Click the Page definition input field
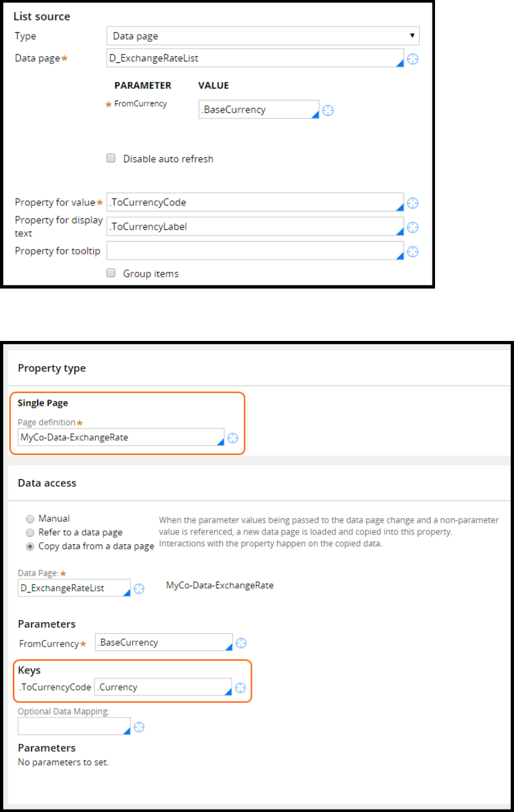This screenshot has width=514, height=812. pos(120,437)
